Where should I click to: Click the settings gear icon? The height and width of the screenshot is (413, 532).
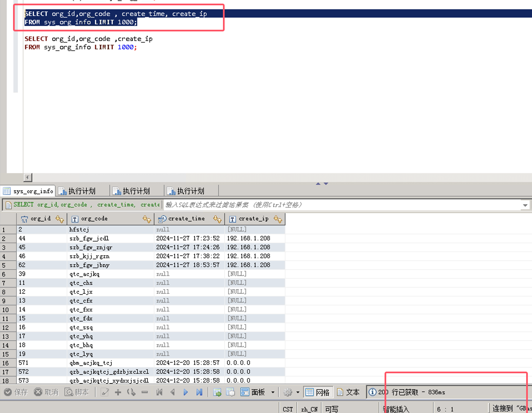point(288,392)
